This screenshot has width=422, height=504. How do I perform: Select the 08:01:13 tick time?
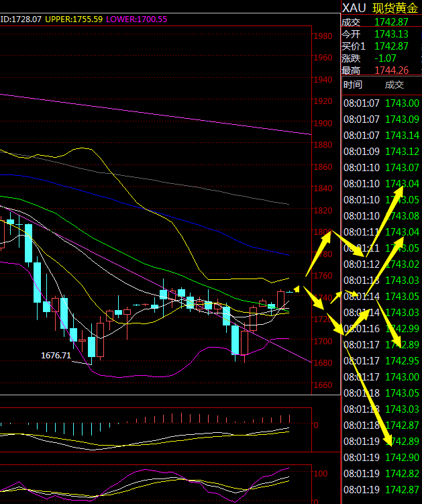click(361, 281)
